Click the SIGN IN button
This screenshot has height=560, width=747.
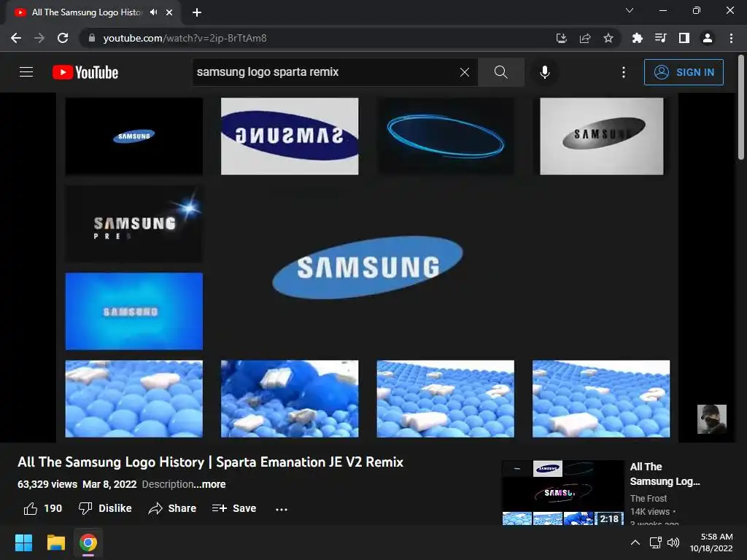pyautogui.click(x=684, y=72)
